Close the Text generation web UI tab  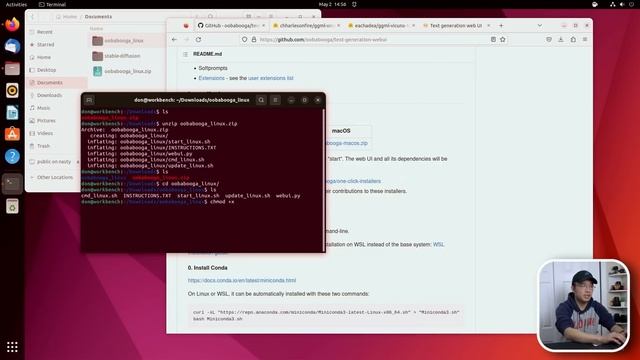[x=489, y=26]
